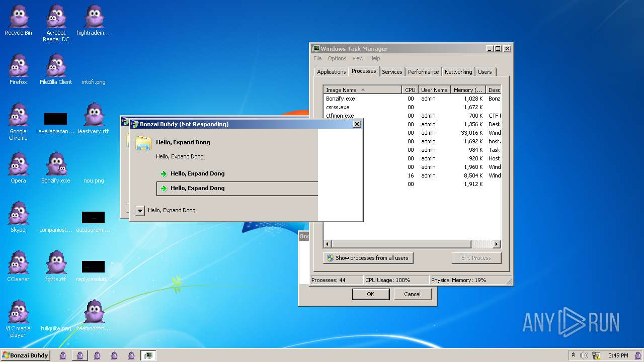
Task: Select replyresolutio… desktop file
Action: pyautogui.click(x=93, y=271)
